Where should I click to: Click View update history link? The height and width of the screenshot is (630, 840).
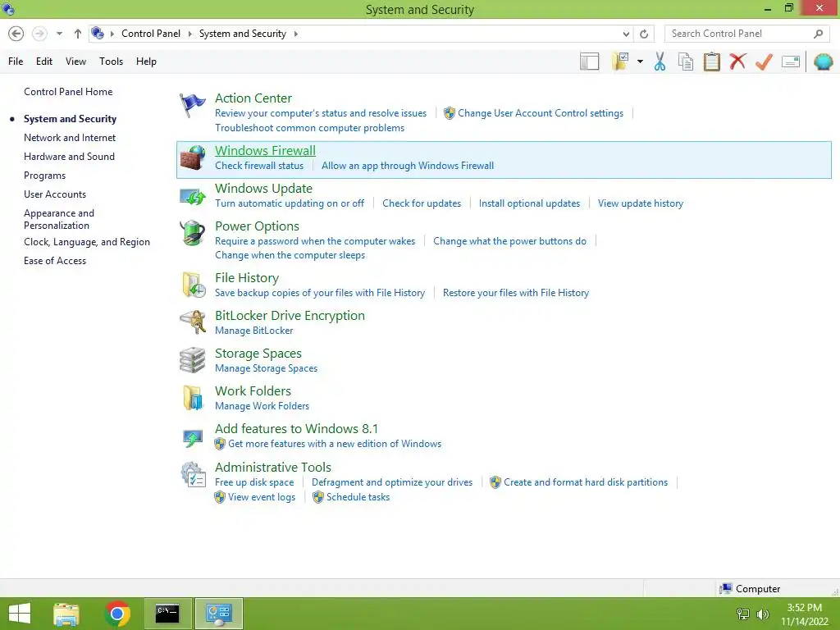tap(641, 203)
